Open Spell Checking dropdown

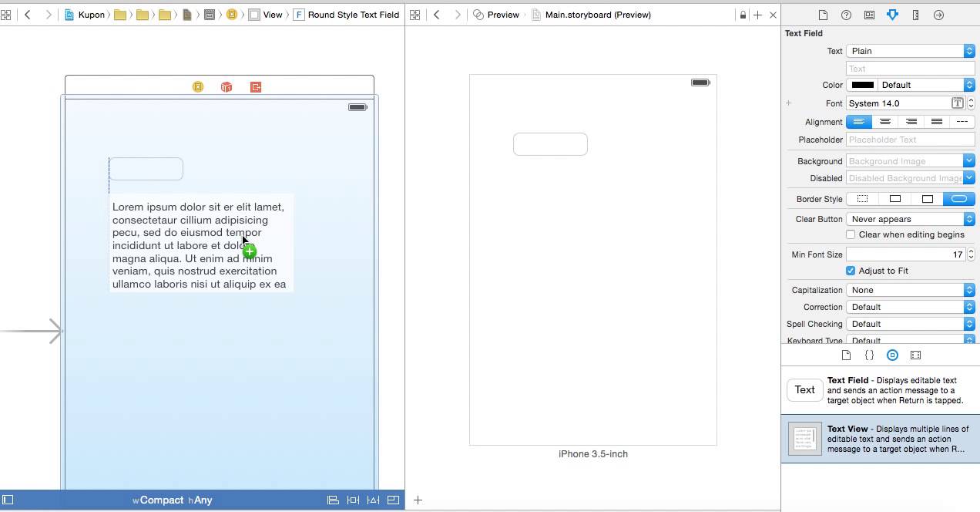coord(911,324)
